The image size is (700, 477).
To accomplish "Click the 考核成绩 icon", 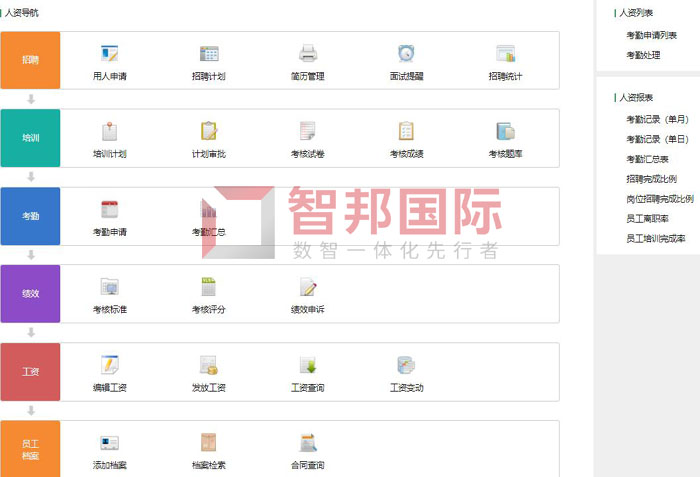I will click(406, 132).
